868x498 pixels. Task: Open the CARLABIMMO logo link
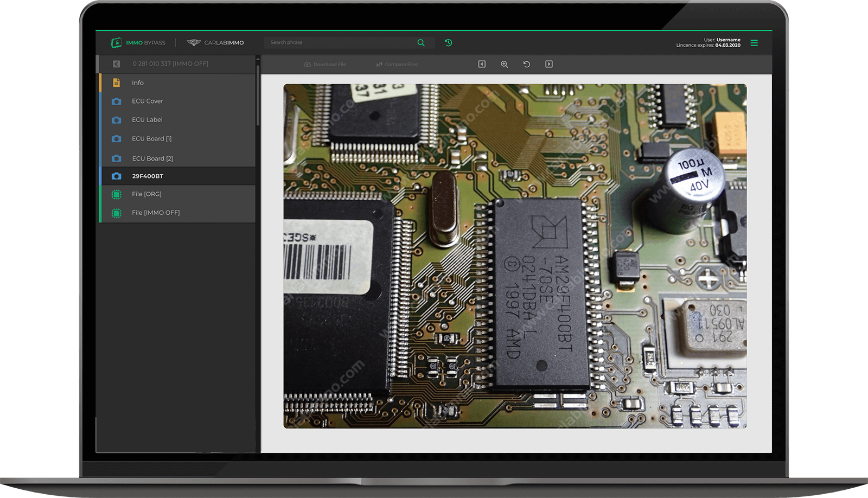(215, 42)
